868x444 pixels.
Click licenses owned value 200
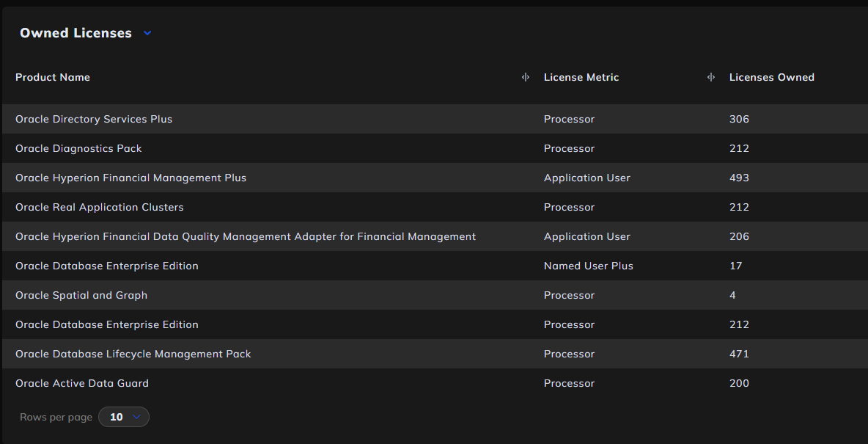coord(739,384)
